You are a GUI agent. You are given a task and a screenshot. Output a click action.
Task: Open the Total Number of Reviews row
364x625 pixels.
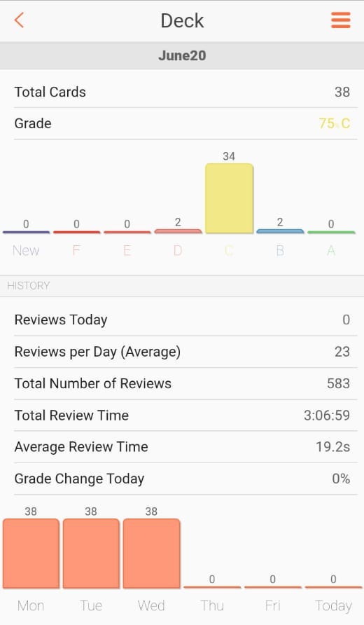[x=182, y=383]
